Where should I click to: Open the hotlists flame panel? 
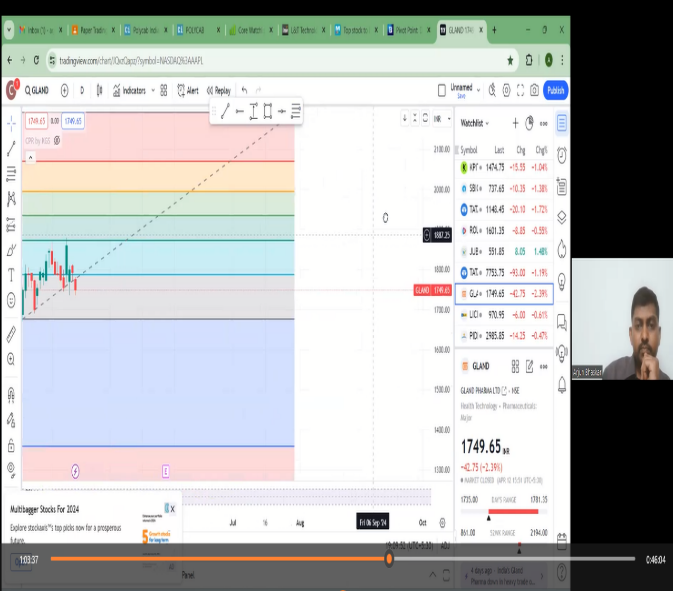point(562,249)
